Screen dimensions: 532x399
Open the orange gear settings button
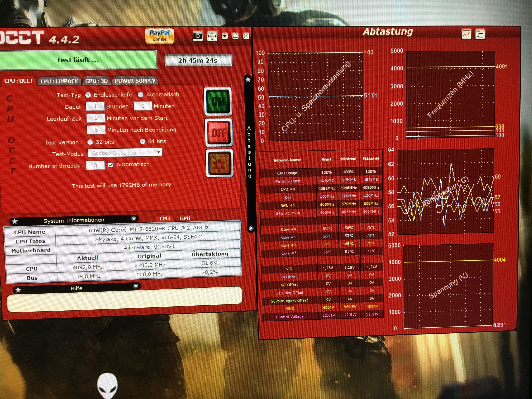point(219,163)
